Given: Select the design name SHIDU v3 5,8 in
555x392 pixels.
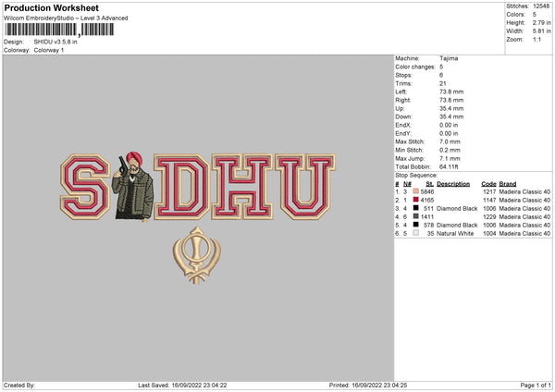Looking at the screenshot, I should (x=55, y=42).
